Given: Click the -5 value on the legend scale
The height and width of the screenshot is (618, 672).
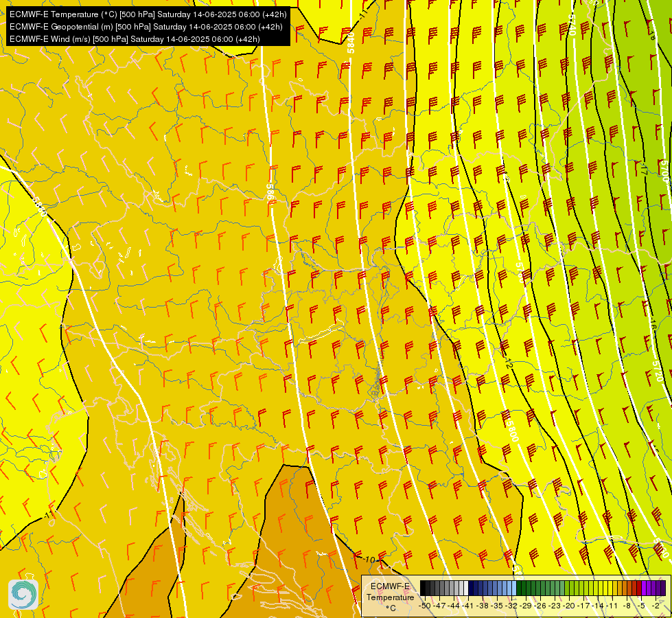Looking at the screenshot, I should click(x=640, y=606).
